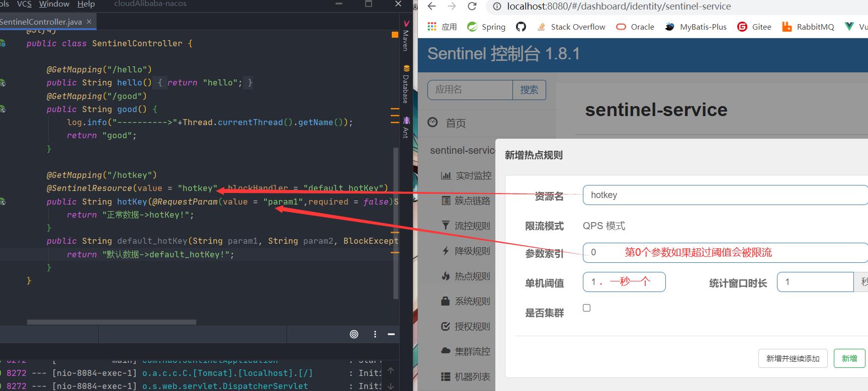Click the 新增并继续添加 button
The image size is (868, 391).
tap(793, 358)
